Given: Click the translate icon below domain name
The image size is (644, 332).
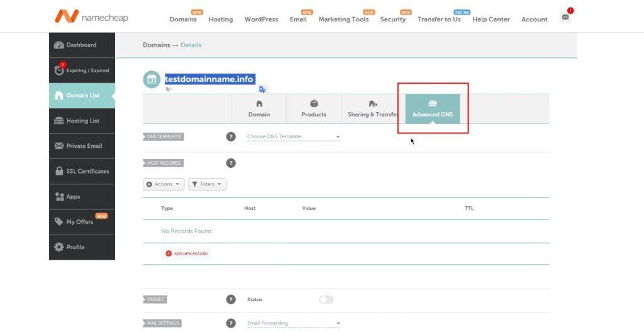Looking at the screenshot, I should [x=262, y=89].
